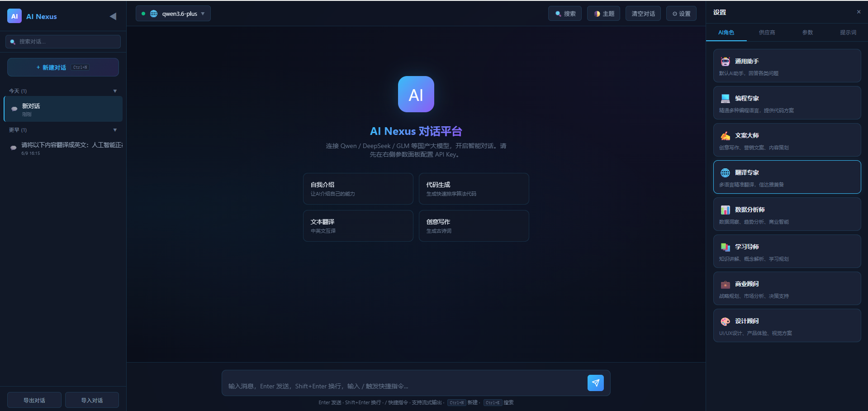Click the AI Nexus logo icon in sidebar
This screenshot has width=868, height=411.
[14, 16]
